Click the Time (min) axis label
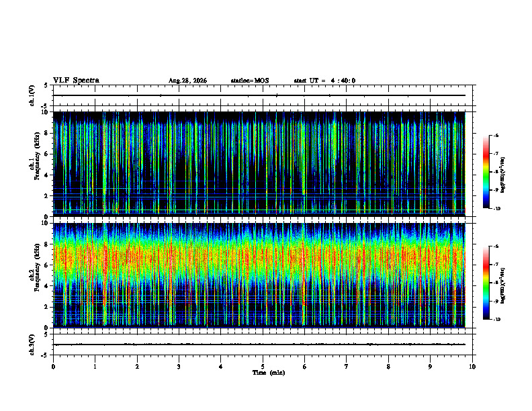Image resolution: width=532 pixels, height=411 pixels. (269, 373)
